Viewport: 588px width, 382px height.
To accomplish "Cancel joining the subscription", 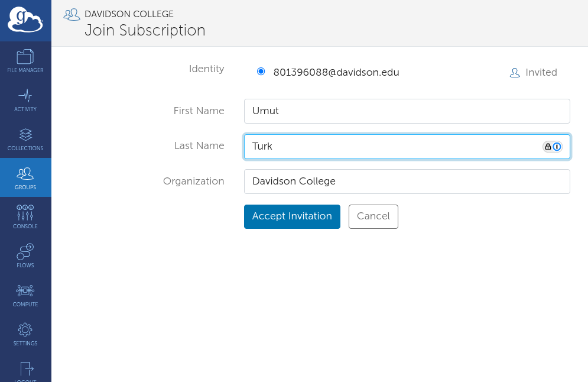I will [x=373, y=216].
